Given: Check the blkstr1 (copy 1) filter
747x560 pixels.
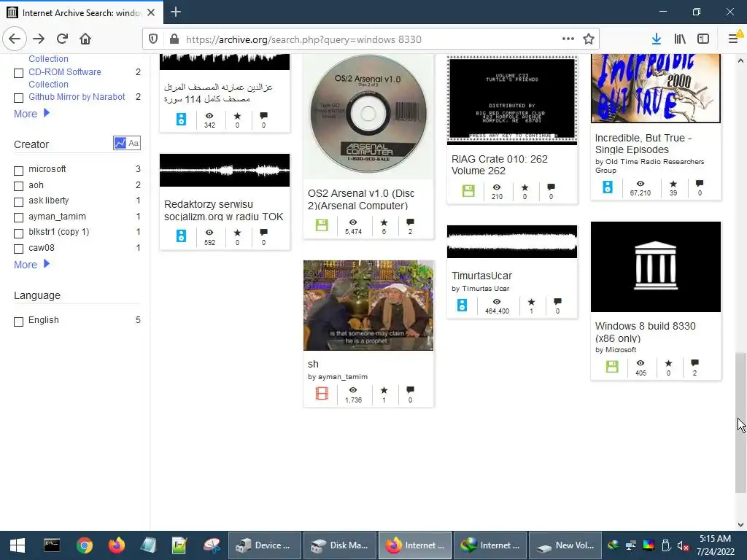Looking at the screenshot, I should pyautogui.click(x=18, y=233).
